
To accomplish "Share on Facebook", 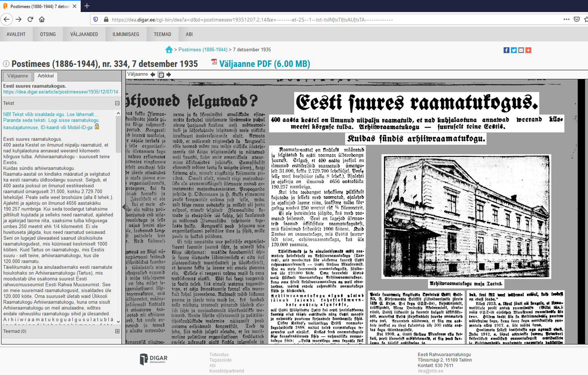I will (506, 50).
